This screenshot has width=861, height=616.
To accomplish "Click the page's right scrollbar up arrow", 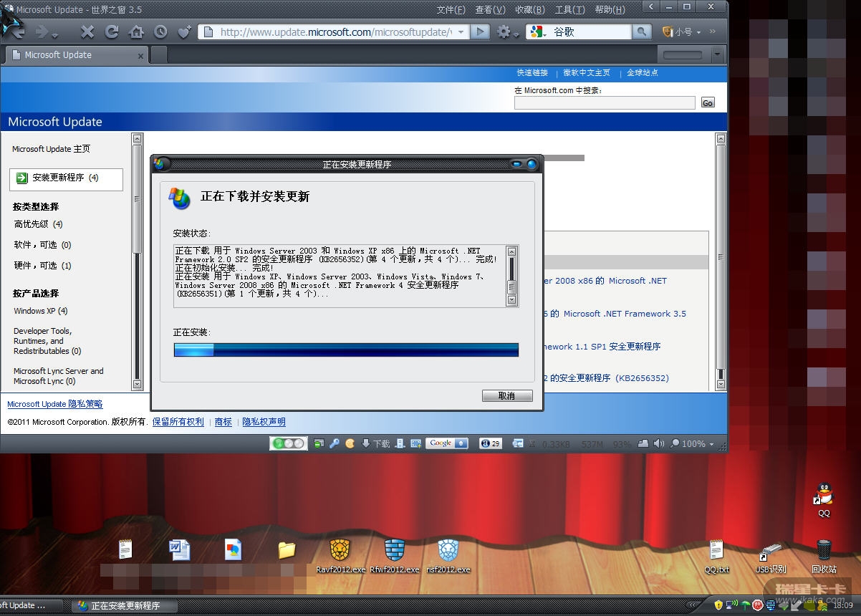I will click(x=721, y=139).
